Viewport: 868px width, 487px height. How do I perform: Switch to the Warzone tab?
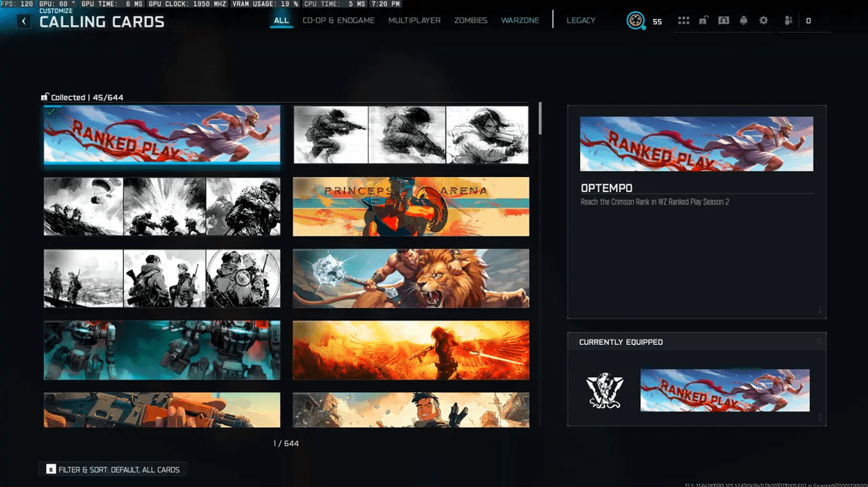tap(520, 20)
